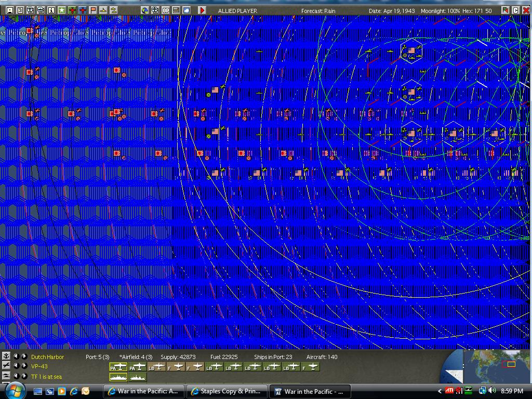Select the tan LB bomber unit icon
The image size is (532, 399).
[x=157, y=367]
